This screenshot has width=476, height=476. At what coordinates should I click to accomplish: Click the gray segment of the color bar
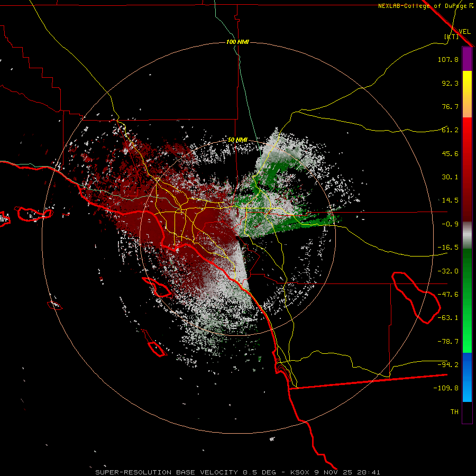point(467,235)
